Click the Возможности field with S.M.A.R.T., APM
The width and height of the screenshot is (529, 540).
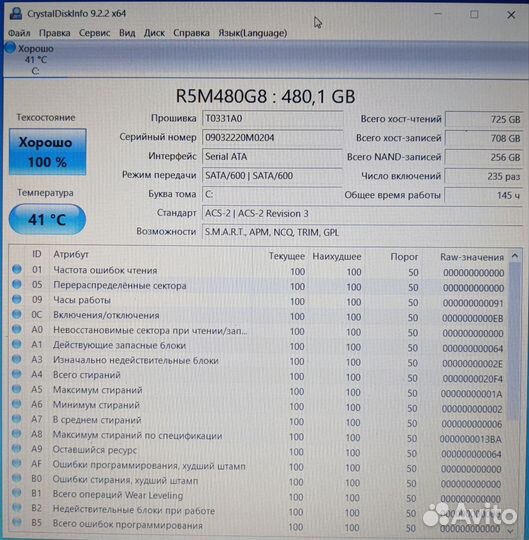pos(362,232)
